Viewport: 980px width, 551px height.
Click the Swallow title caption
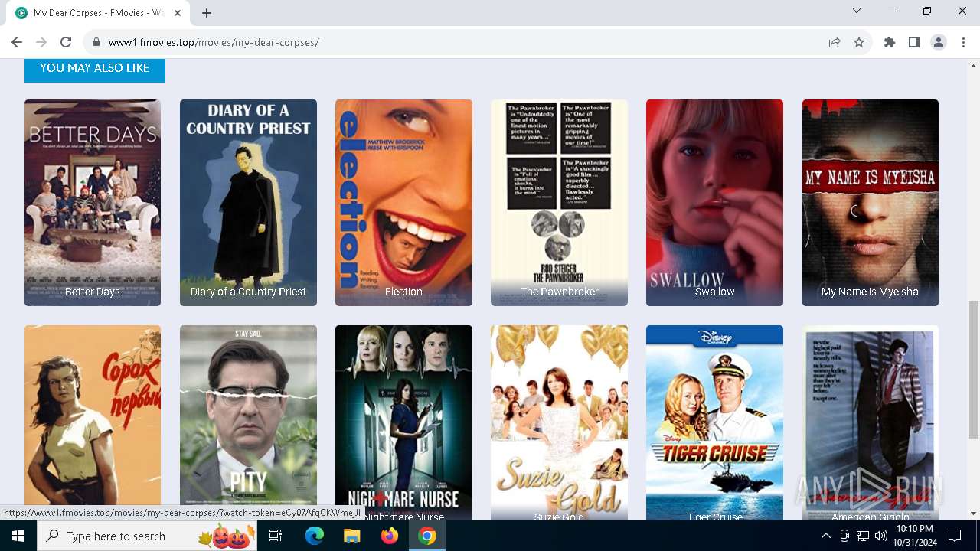click(714, 292)
